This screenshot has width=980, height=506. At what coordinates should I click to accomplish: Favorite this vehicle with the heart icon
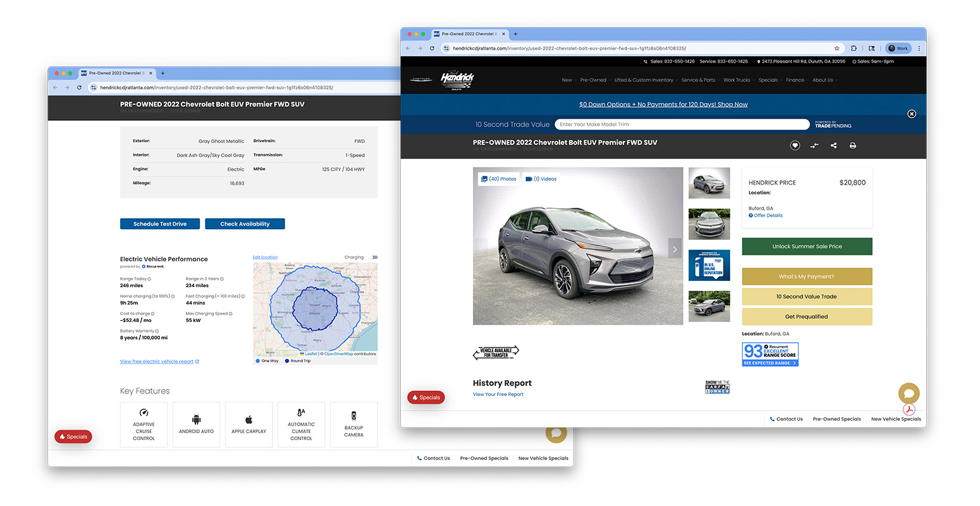click(795, 145)
